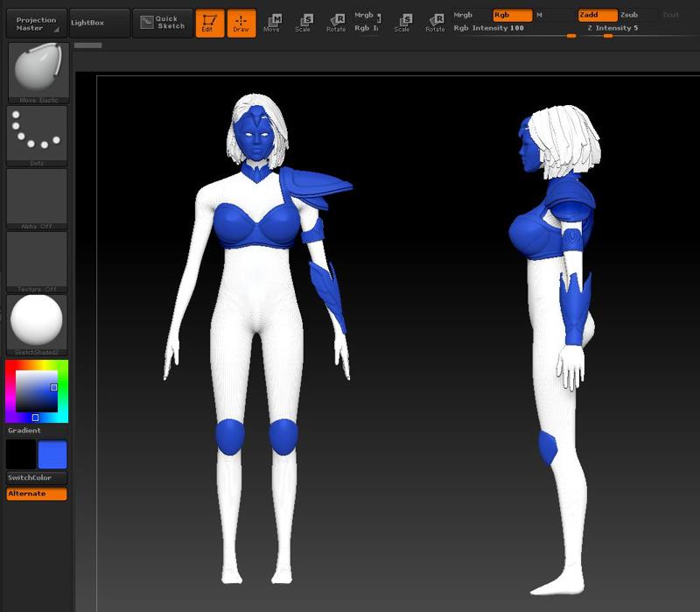Click the Draw mode icon
This screenshot has height=612, width=700.
(241, 23)
